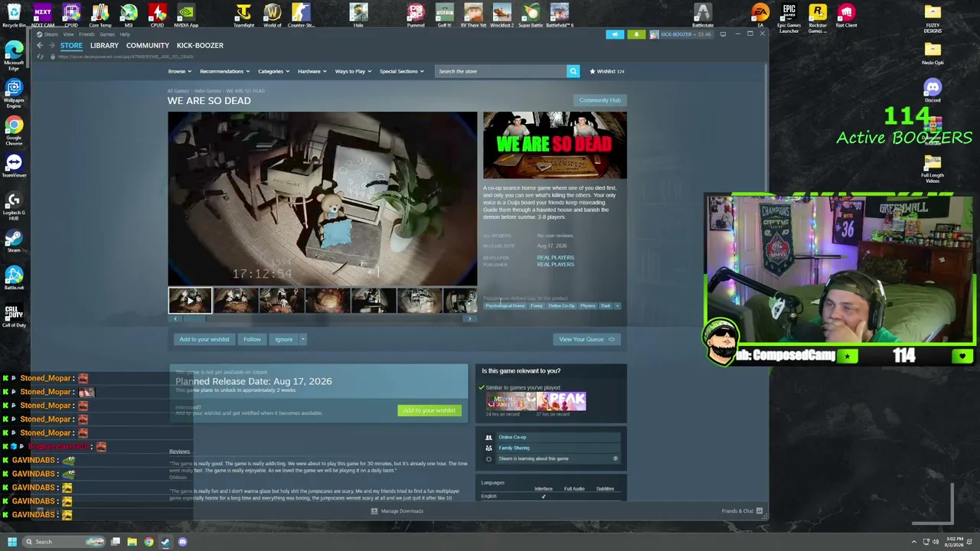
Task: Click the Online Co-Op tag
Action: click(561, 306)
